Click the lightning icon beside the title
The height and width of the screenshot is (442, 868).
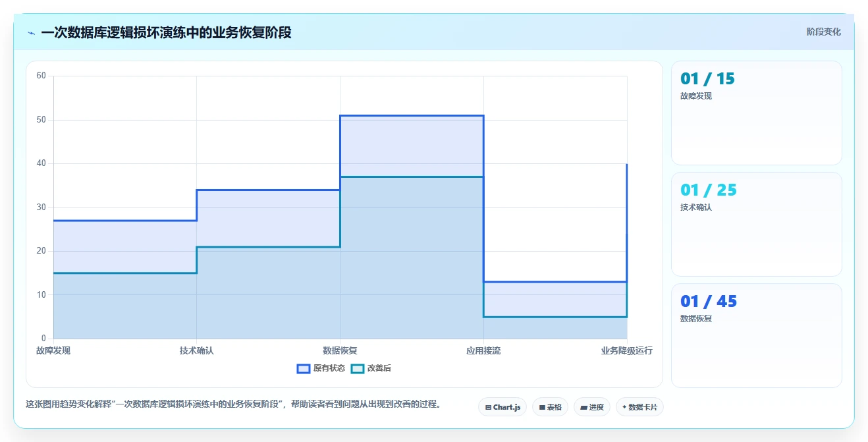click(31, 33)
